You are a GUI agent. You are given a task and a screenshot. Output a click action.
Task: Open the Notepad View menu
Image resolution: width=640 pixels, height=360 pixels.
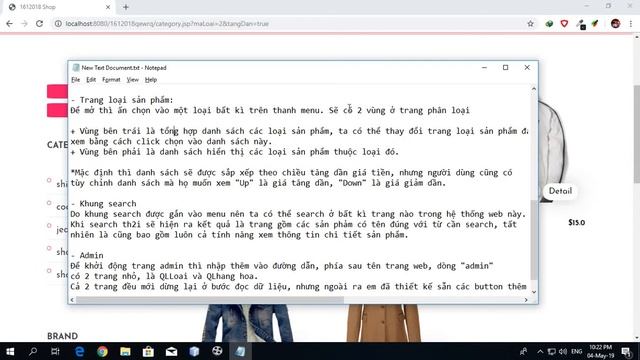click(132, 80)
